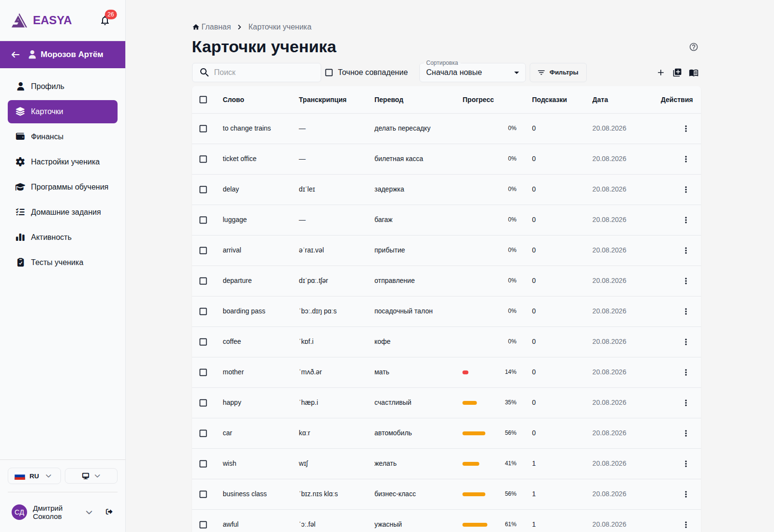Go to Финансы in sidebar

[62, 137]
